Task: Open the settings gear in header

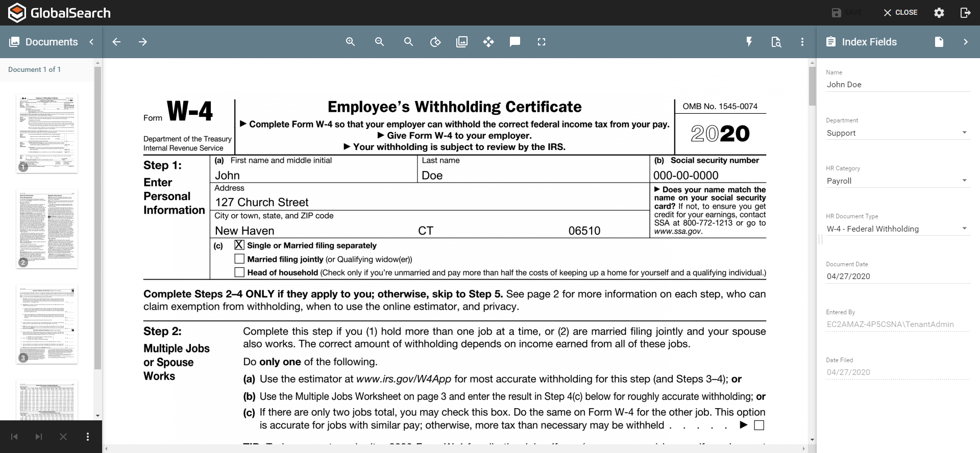Action: tap(939, 13)
